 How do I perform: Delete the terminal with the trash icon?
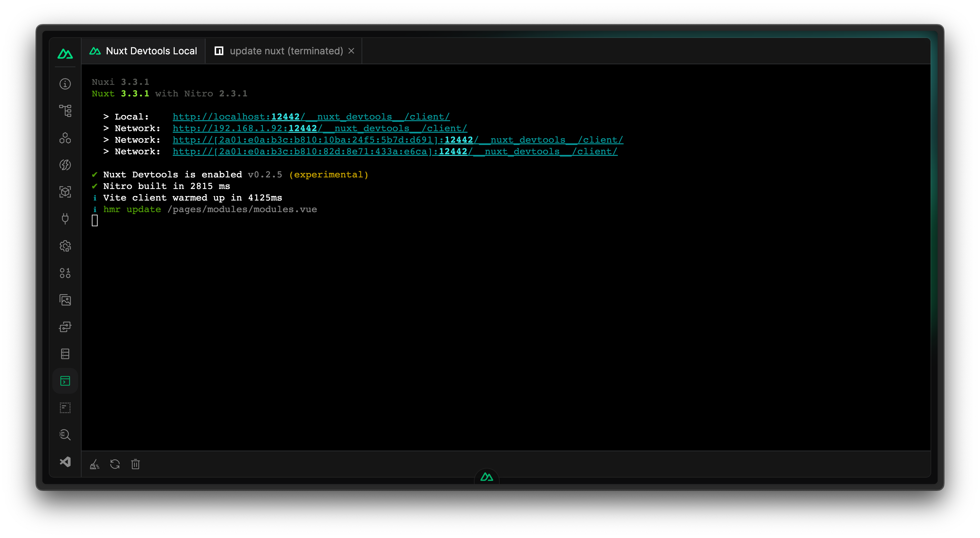136,464
